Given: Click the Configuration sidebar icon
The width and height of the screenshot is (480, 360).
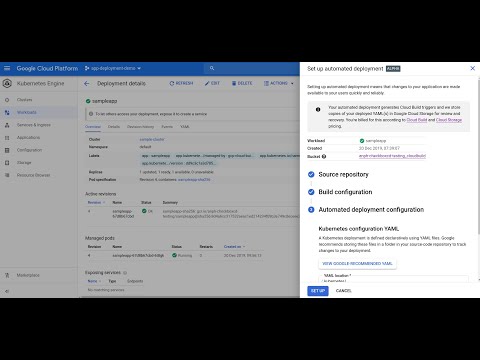Looking at the screenshot, I should pyautogui.click(x=7, y=150).
